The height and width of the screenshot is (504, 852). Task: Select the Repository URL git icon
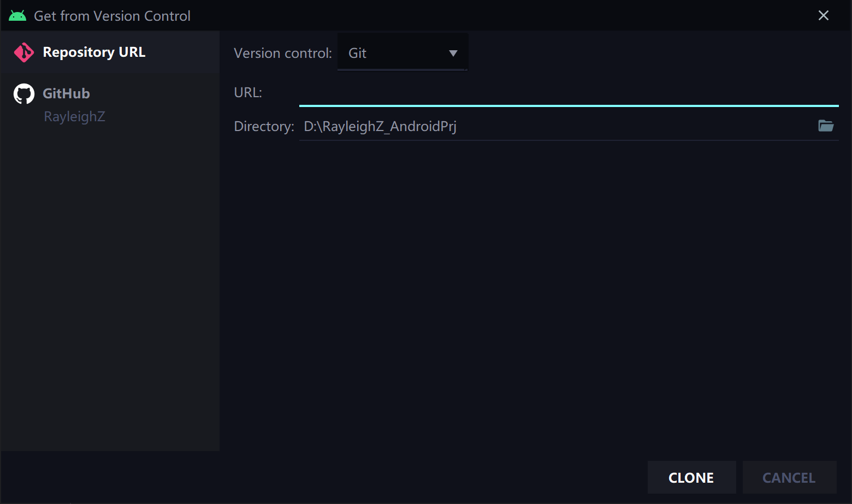[x=23, y=52]
